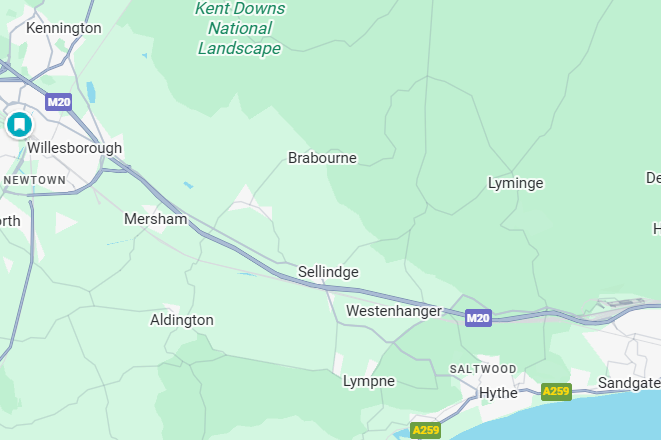Click the A259 shield east of Hythe
This screenshot has width=661, height=440.
tap(556, 392)
